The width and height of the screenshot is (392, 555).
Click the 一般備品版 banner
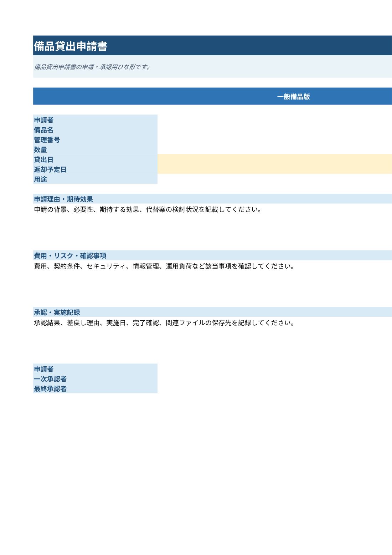coord(212,96)
